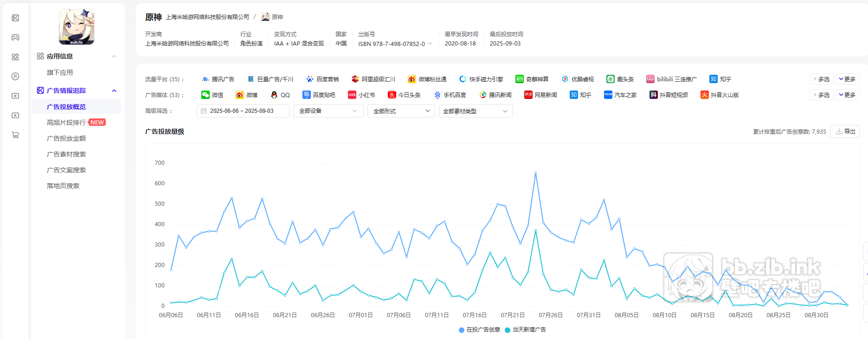Select the 抖音短视频 media icon
Image resolution: width=868 pixels, height=339 pixels.
(x=653, y=95)
